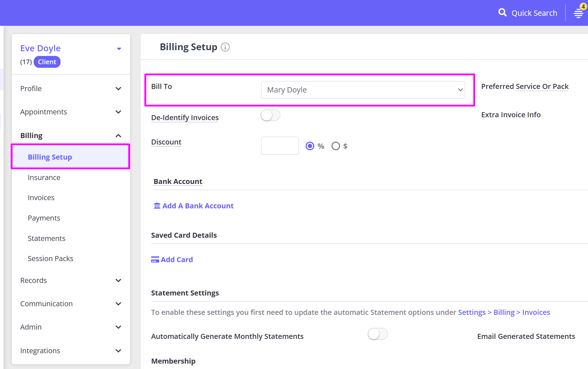Select the percent discount radio button
588x369 pixels.
click(x=310, y=146)
